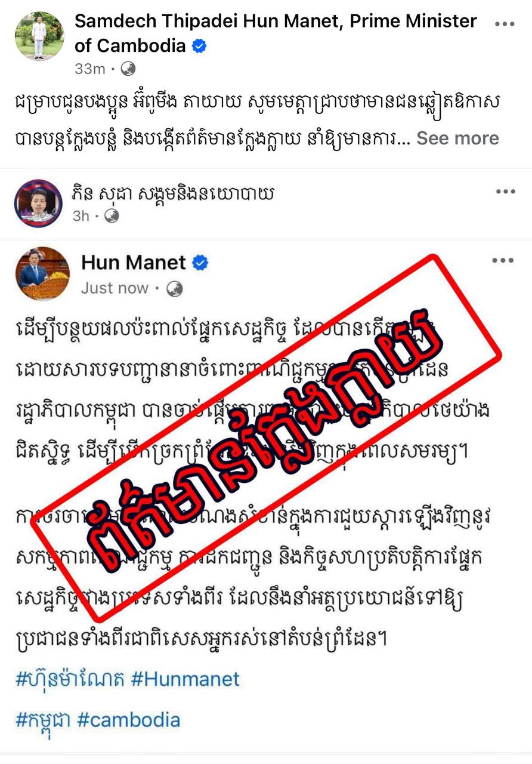Screen dimensions: 532x764
Task: Open three-dots menu on the top post
Action: click(x=505, y=24)
